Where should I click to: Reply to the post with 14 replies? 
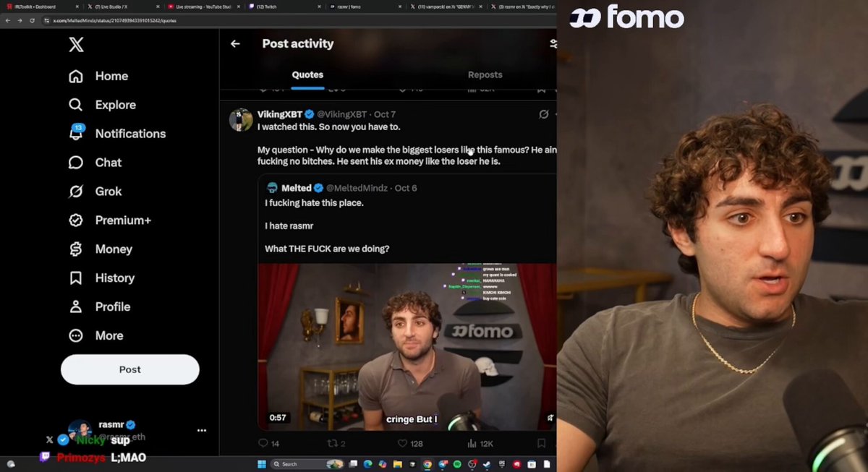pyautogui.click(x=268, y=443)
